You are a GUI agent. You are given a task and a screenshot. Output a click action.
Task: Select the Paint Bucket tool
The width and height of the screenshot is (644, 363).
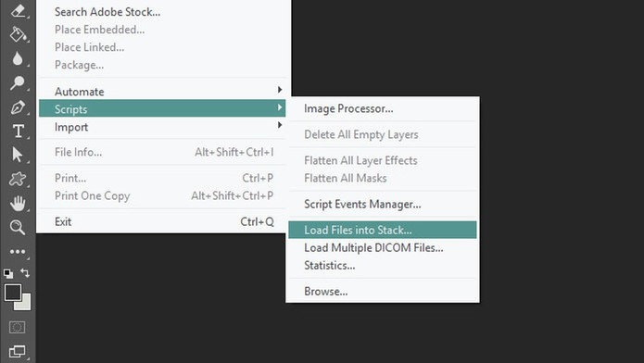(18, 34)
